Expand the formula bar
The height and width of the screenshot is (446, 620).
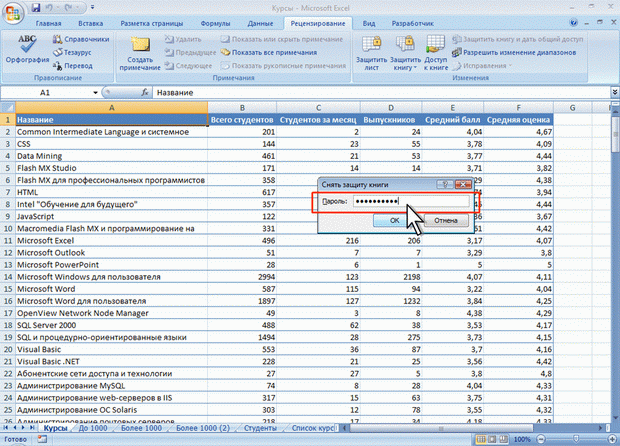(615, 92)
